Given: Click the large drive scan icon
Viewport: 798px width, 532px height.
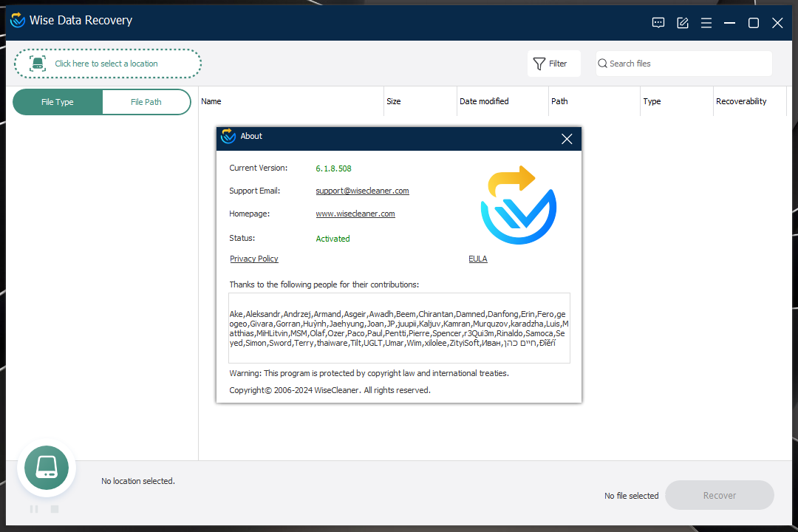Looking at the screenshot, I should click(x=47, y=468).
